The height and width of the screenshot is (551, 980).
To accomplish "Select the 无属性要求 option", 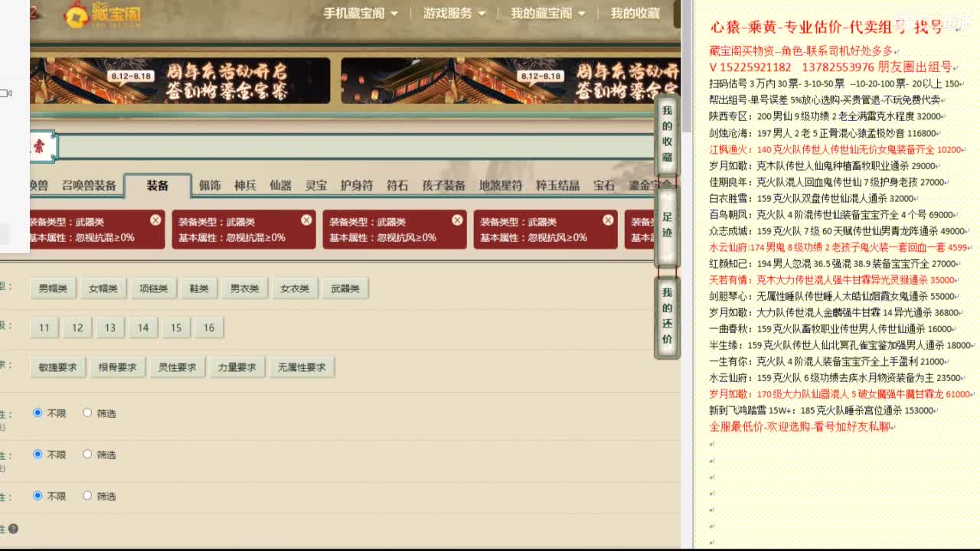I will (x=302, y=367).
